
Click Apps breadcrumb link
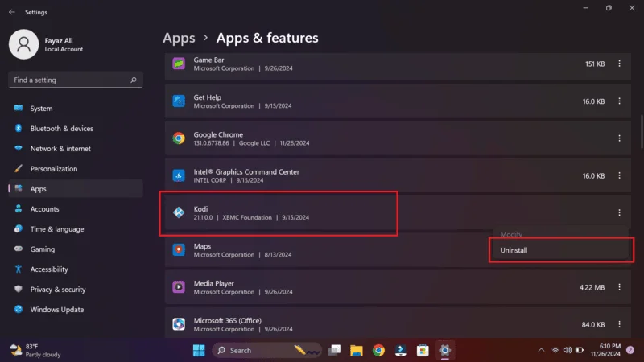pyautogui.click(x=179, y=38)
